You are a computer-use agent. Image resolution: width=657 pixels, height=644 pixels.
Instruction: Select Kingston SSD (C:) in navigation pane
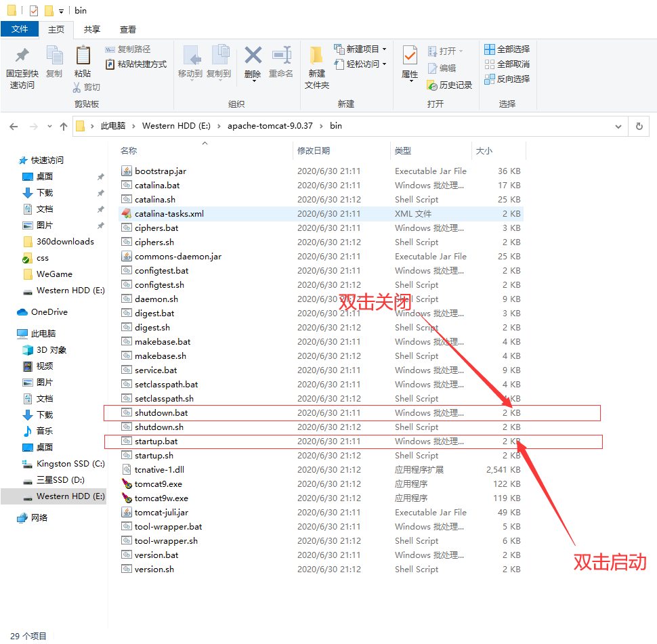(x=70, y=464)
